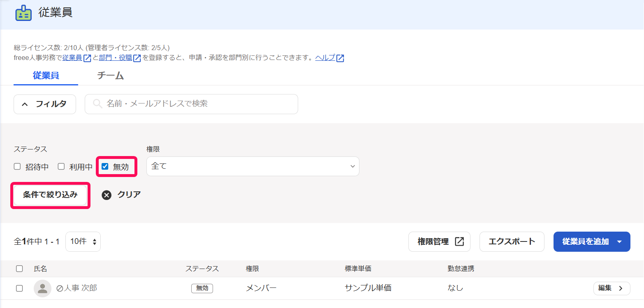The image size is (644, 308).
Task: Click the 勤怠連携 column header
Action: click(461, 269)
